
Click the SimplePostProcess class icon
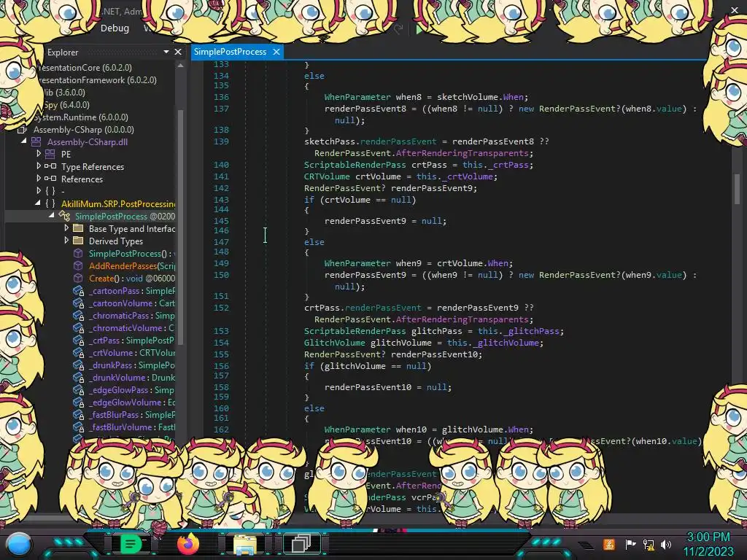click(x=64, y=216)
